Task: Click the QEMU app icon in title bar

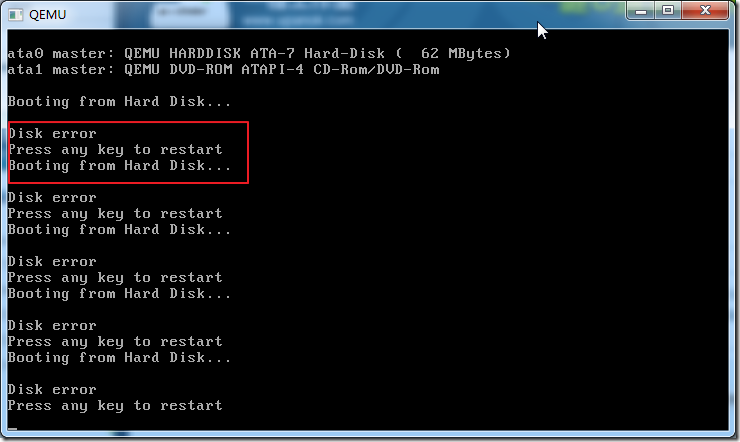Action: (x=16, y=15)
